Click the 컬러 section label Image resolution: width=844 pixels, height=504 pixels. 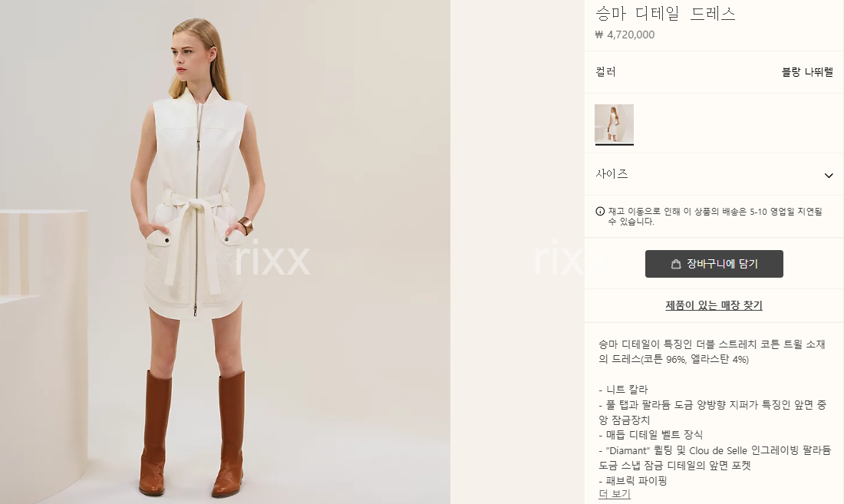(605, 71)
